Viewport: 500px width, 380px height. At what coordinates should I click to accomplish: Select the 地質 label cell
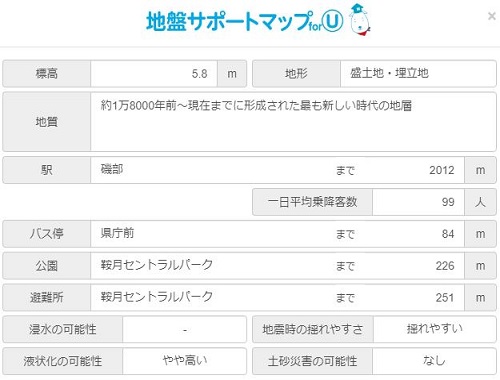47,122
